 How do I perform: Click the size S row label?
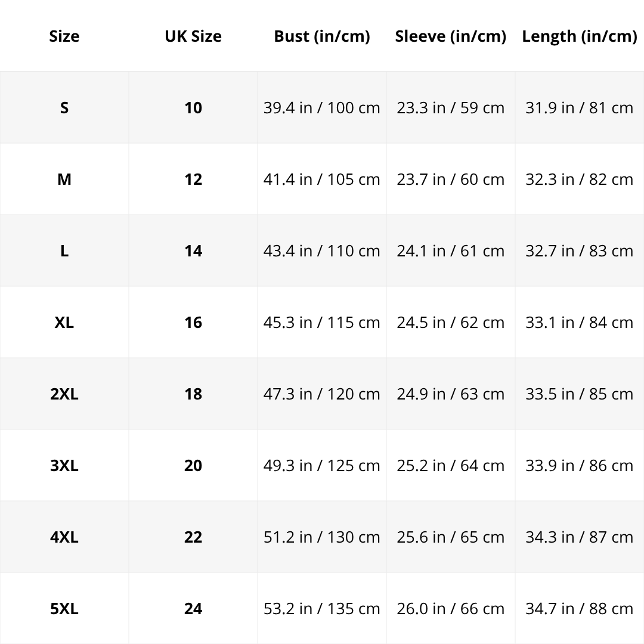(64, 108)
